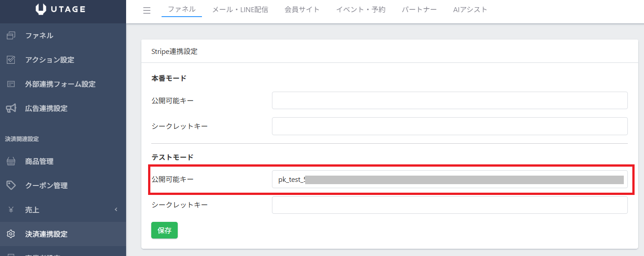Open the イベント・予約 tab
Screen dimensions: 644x256
point(361,9)
